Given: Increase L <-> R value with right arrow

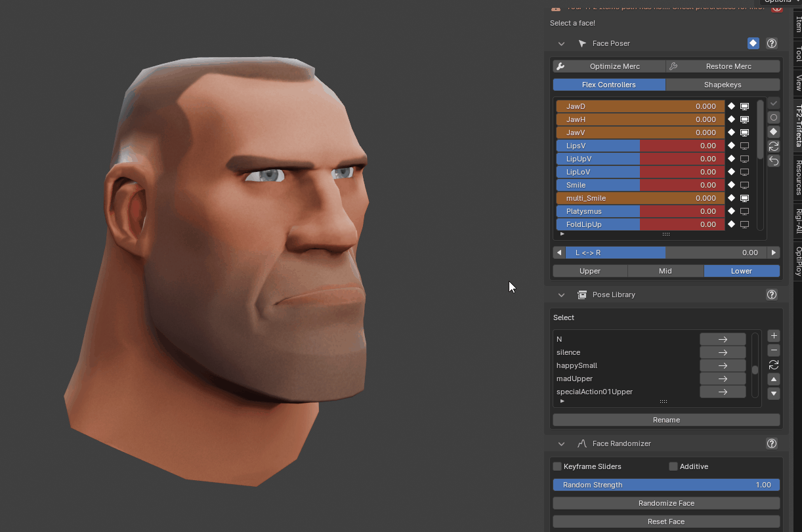Looking at the screenshot, I should coord(774,253).
